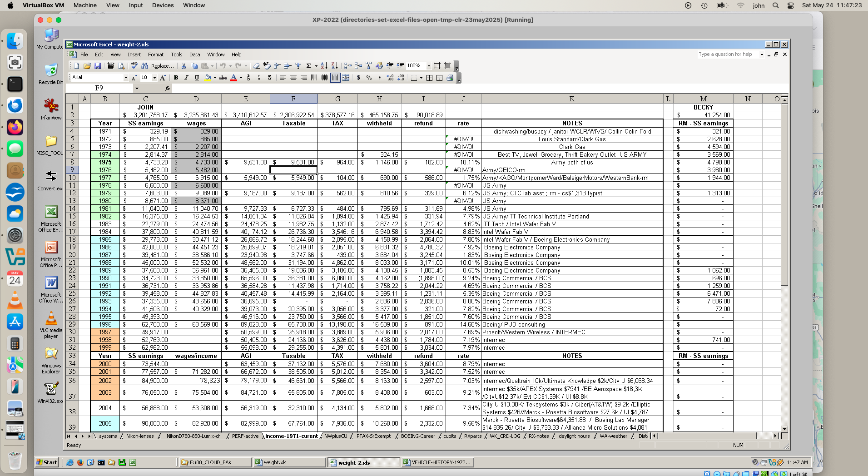Open the Format menu
The width and height of the screenshot is (868, 476).
[x=155, y=55]
